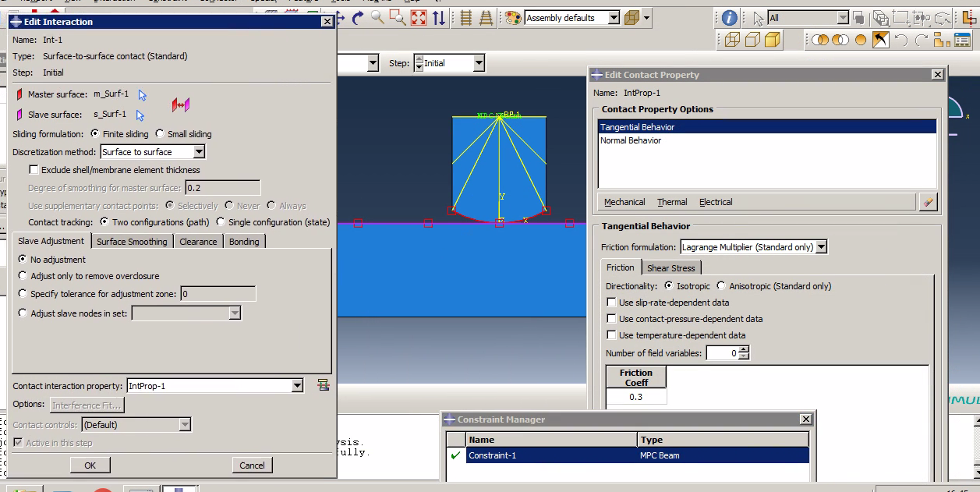Open the Contact interaction property dropdown
This screenshot has height=492, width=980.
(296, 386)
